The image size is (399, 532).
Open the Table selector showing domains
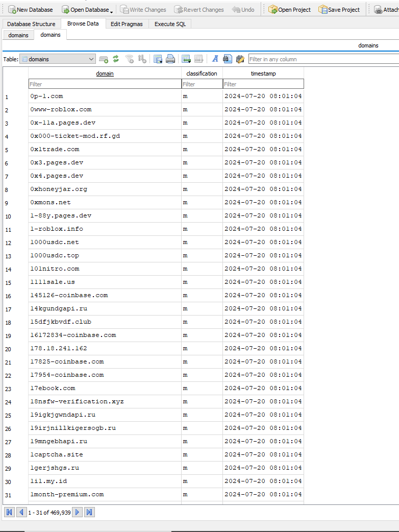pyautogui.click(x=57, y=59)
